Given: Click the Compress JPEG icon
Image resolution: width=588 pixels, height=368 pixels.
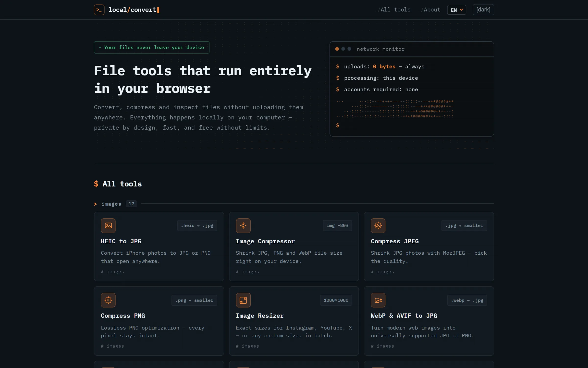Looking at the screenshot, I should (x=378, y=225).
